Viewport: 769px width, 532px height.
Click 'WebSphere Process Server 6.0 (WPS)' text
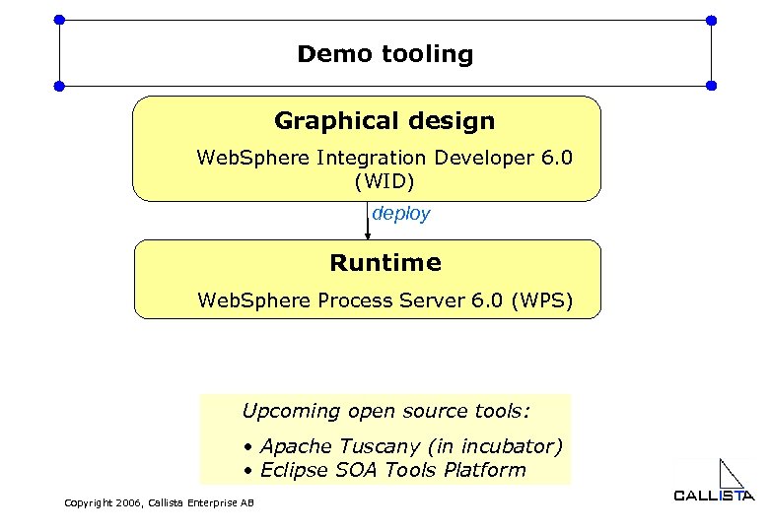384,300
